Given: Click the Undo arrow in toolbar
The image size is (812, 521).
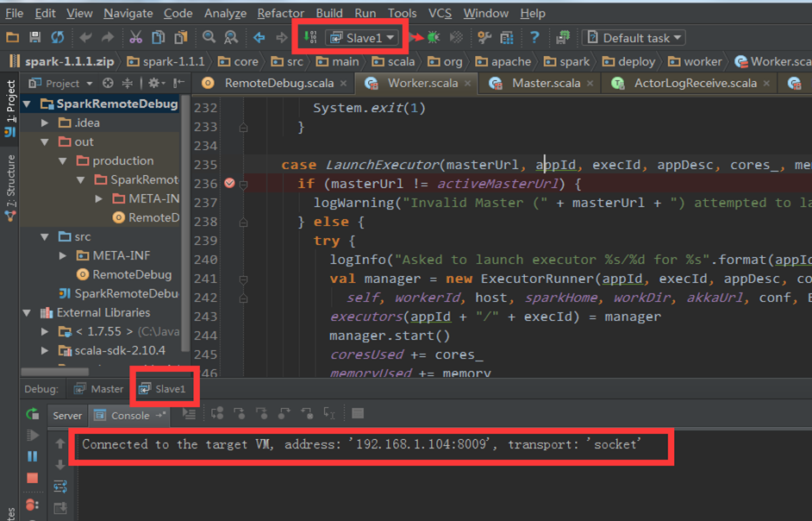Looking at the screenshot, I should [x=85, y=37].
